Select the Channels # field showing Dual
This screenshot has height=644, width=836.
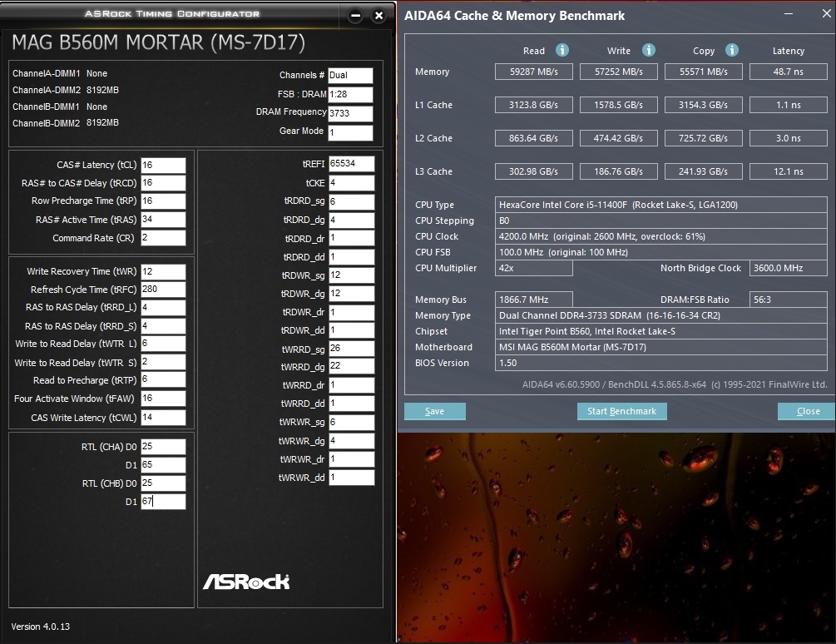pos(350,75)
